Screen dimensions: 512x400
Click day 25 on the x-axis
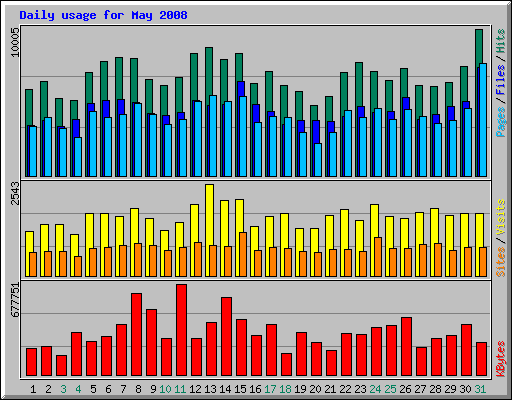pos(390,389)
